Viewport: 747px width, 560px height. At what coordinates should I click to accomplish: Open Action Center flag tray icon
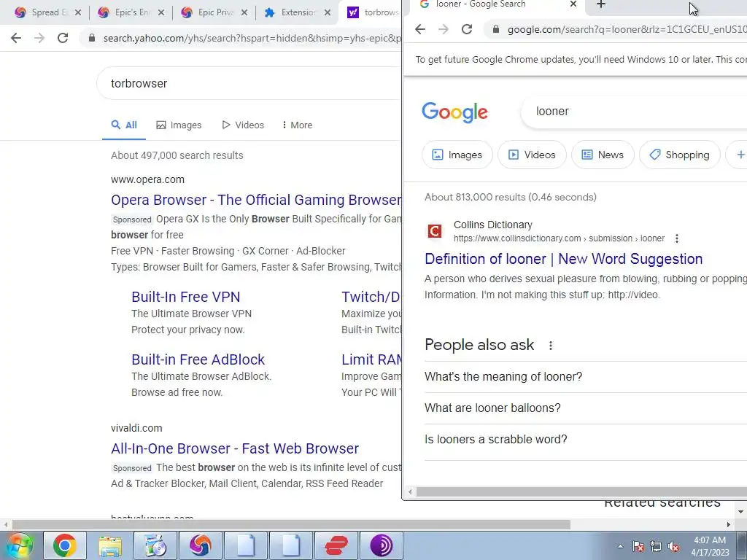click(638, 546)
